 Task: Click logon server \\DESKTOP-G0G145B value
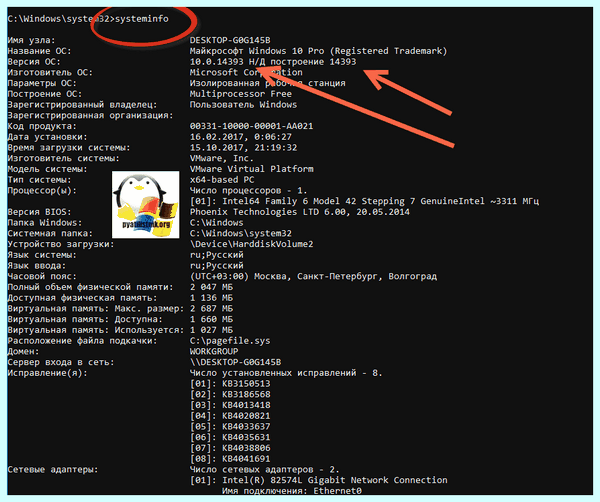click(235, 362)
